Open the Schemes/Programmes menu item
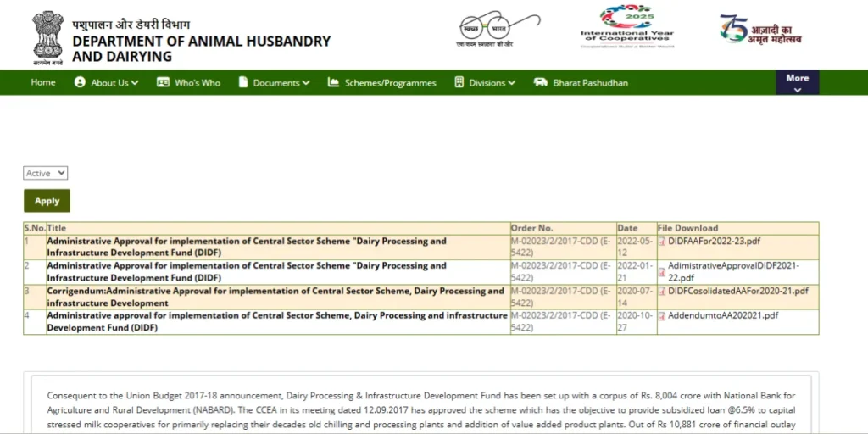 (390, 83)
